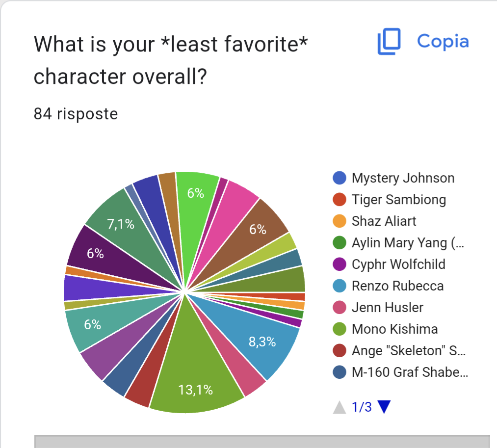The height and width of the screenshot is (448, 497).
Task: Go to next legend page arrow
Action: coord(384,407)
